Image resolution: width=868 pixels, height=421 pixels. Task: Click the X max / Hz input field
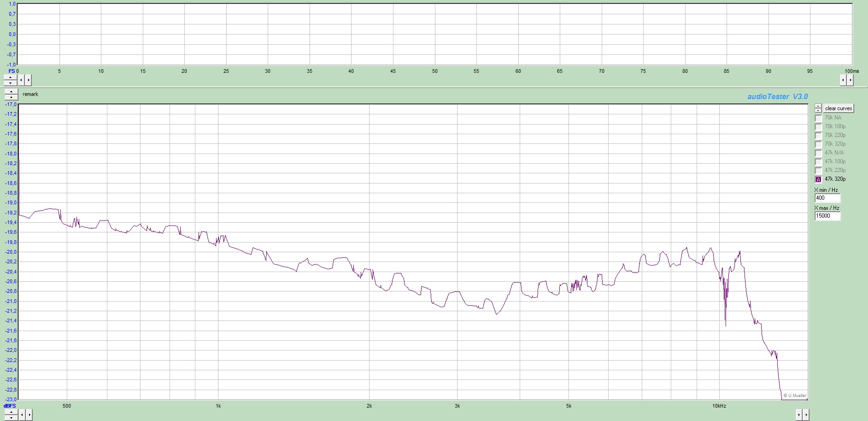pyautogui.click(x=827, y=216)
